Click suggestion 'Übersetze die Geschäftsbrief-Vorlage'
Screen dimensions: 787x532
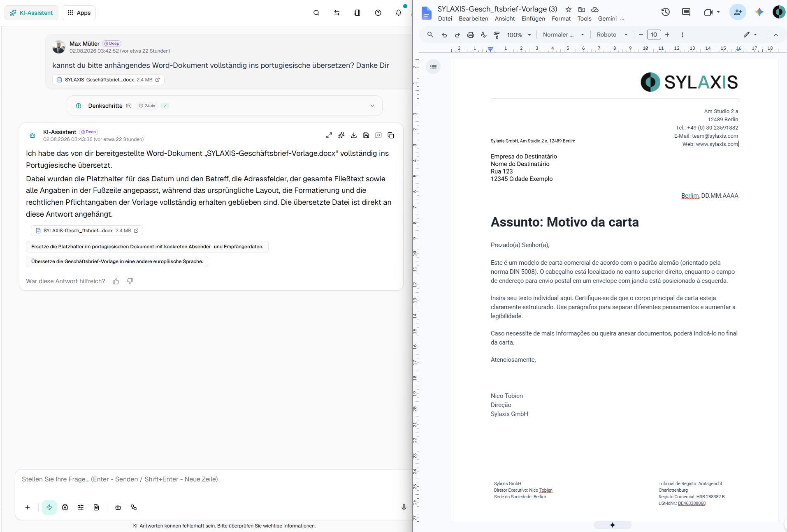(x=117, y=261)
